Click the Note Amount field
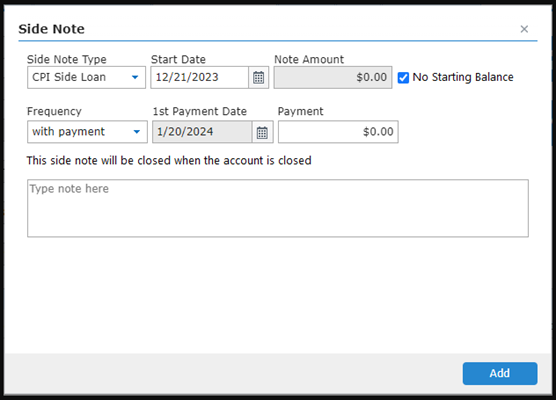This screenshot has width=556, height=400. pyautogui.click(x=333, y=77)
